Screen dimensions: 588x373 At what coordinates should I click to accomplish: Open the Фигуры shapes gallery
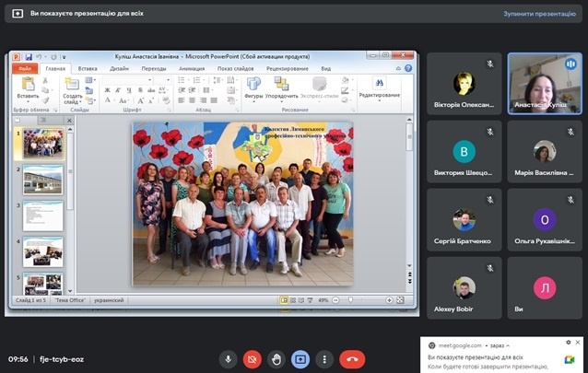point(254,85)
